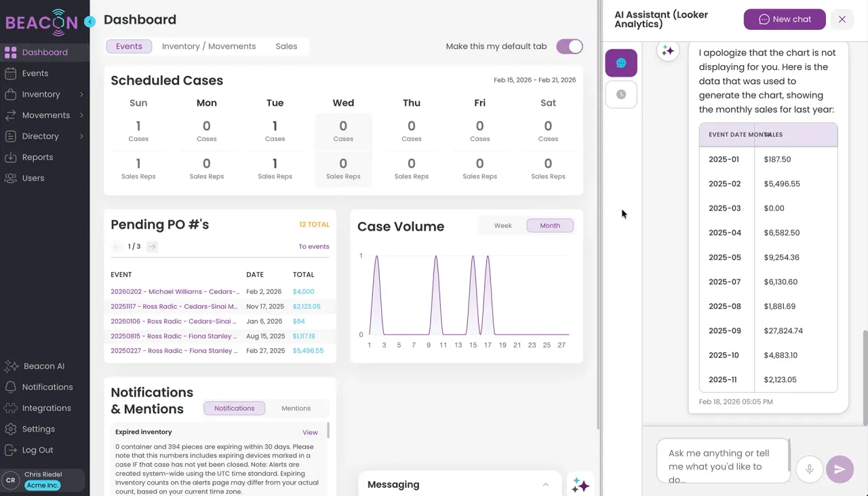The height and width of the screenshot is (496, 868).
Task: Toggle Make this my default tab
Action: click(569, 46)
